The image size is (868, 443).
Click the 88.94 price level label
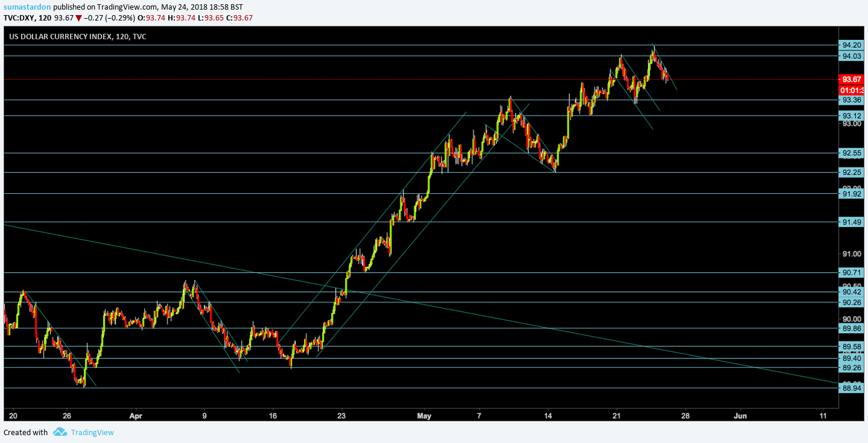852,388
